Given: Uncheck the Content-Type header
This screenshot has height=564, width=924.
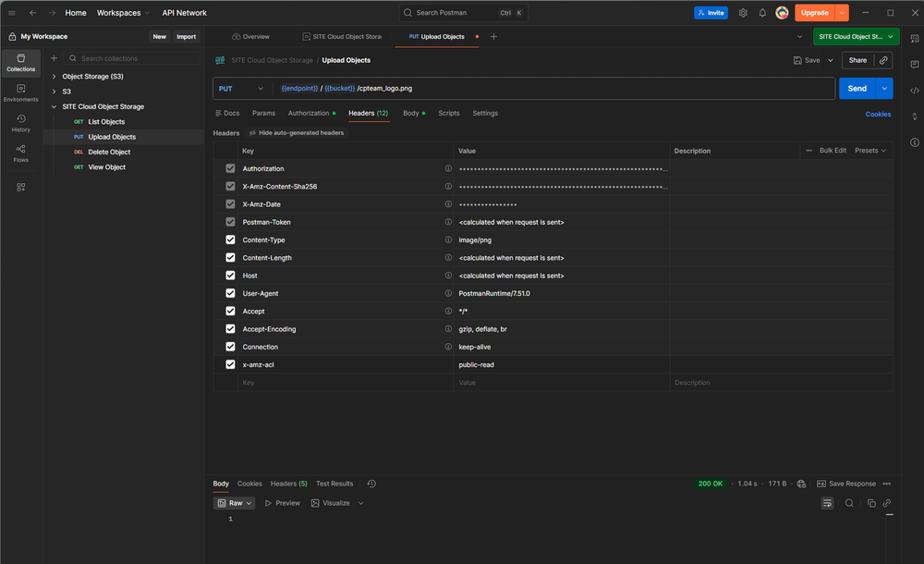Looking at the screenshot, I should click(x=230, y=239).
